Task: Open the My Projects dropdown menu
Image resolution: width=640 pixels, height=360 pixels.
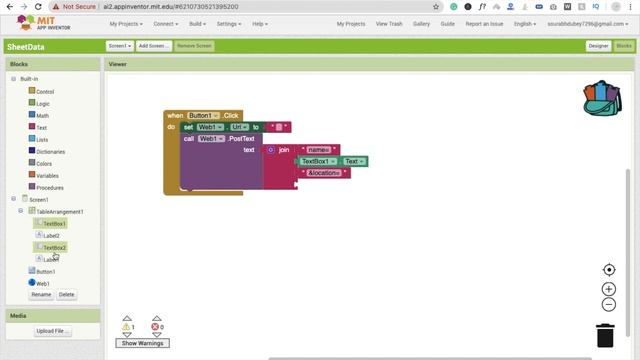Action: tap(126, 24)
